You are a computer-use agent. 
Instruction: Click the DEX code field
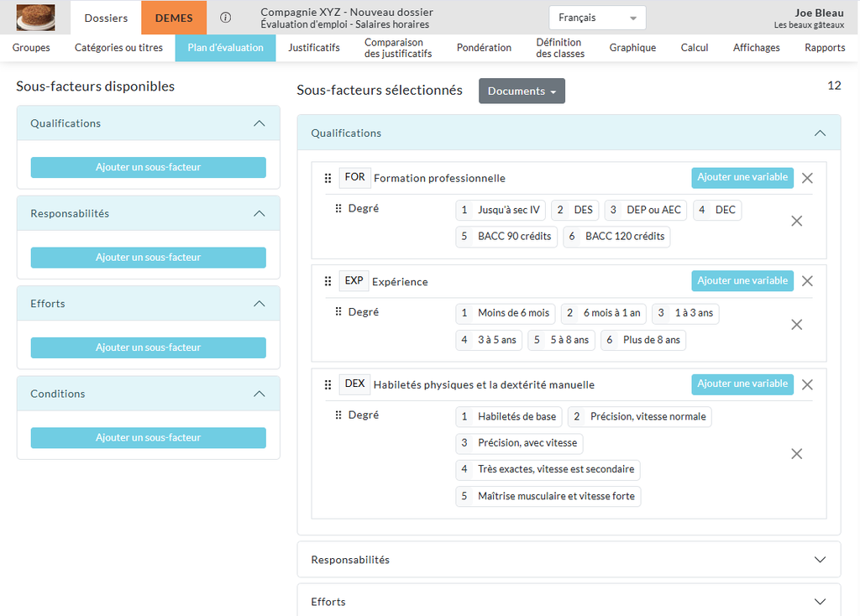coord(354,384)
